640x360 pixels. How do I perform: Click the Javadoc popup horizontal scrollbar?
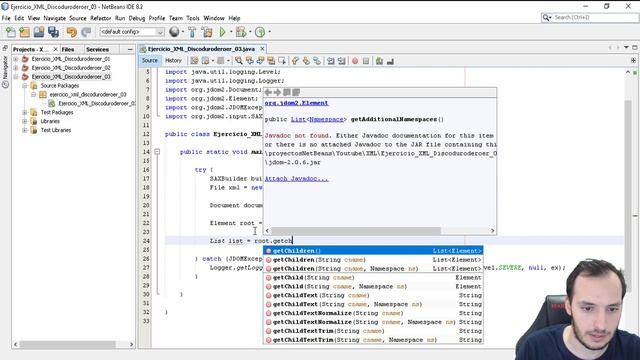click(x=380, y=231)
